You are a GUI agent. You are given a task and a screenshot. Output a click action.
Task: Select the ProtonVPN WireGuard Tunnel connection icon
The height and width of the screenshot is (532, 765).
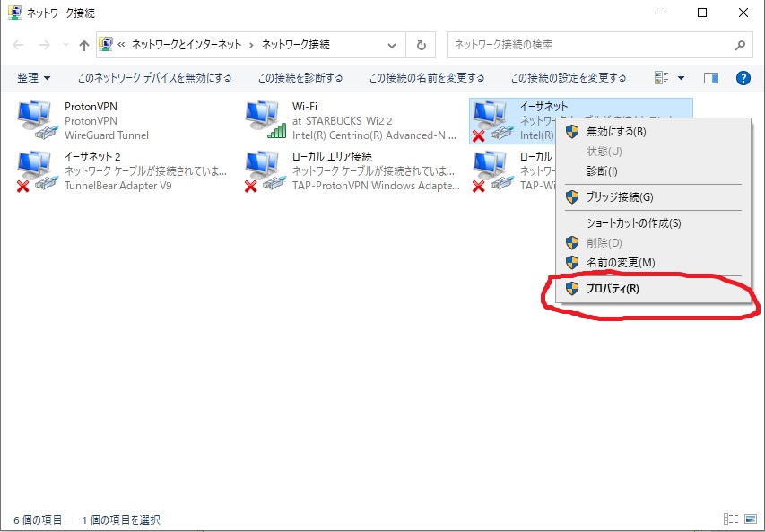[x=36, y=117]
